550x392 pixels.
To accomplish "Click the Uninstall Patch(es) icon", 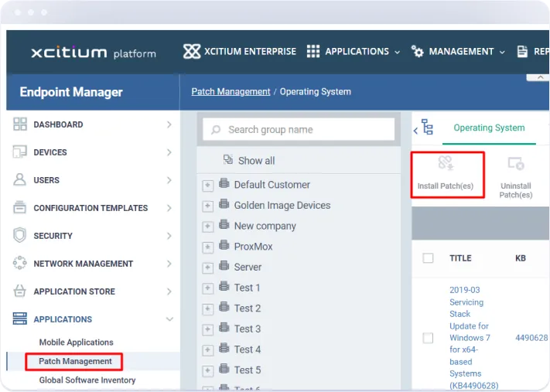I will (516, 163).
